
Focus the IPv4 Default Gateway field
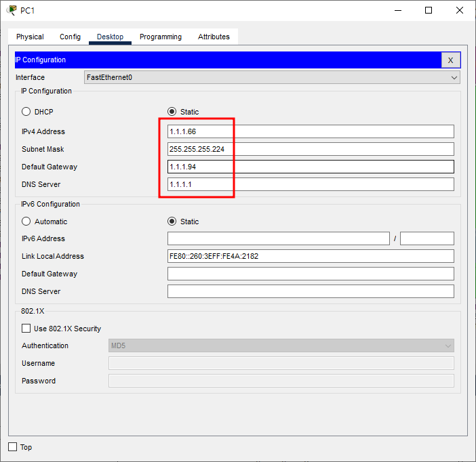[311, 167]
